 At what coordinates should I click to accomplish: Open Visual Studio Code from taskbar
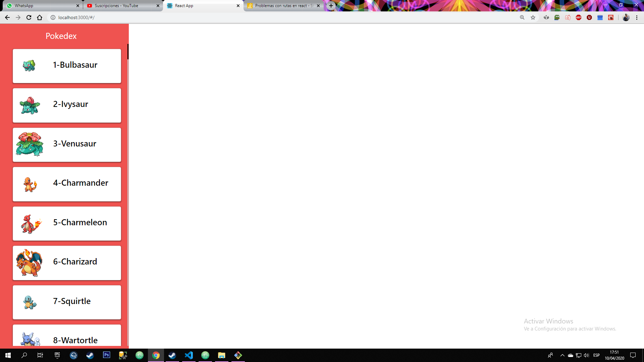189,355
